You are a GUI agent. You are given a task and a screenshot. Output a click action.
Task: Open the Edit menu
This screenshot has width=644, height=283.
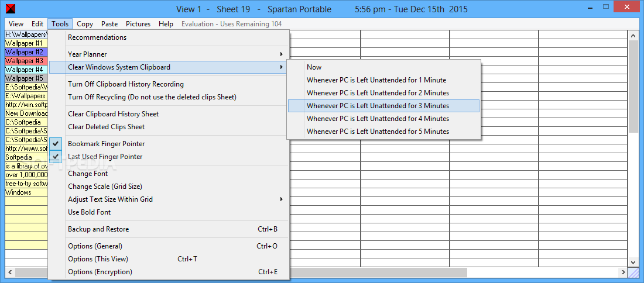point(37,24)
